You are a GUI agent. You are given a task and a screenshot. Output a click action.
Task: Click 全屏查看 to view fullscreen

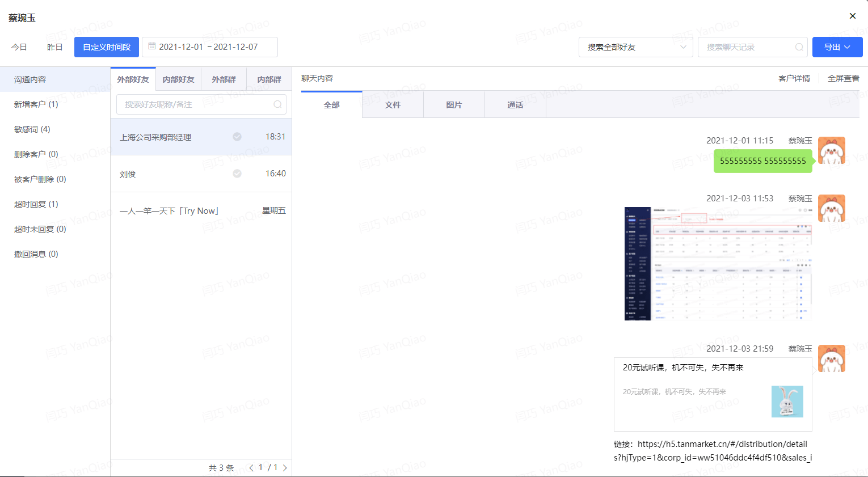[x=843, y=78]
